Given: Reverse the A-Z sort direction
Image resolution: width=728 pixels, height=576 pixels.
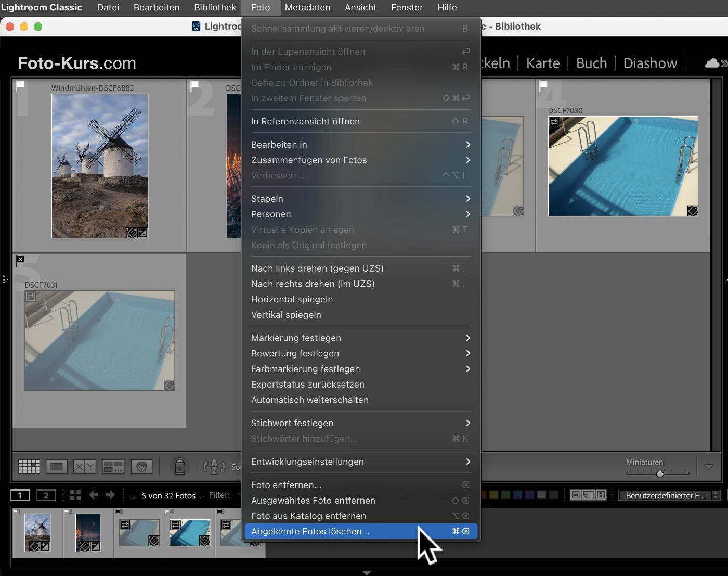Looking at the screenshot, I should tap(214, 467).
